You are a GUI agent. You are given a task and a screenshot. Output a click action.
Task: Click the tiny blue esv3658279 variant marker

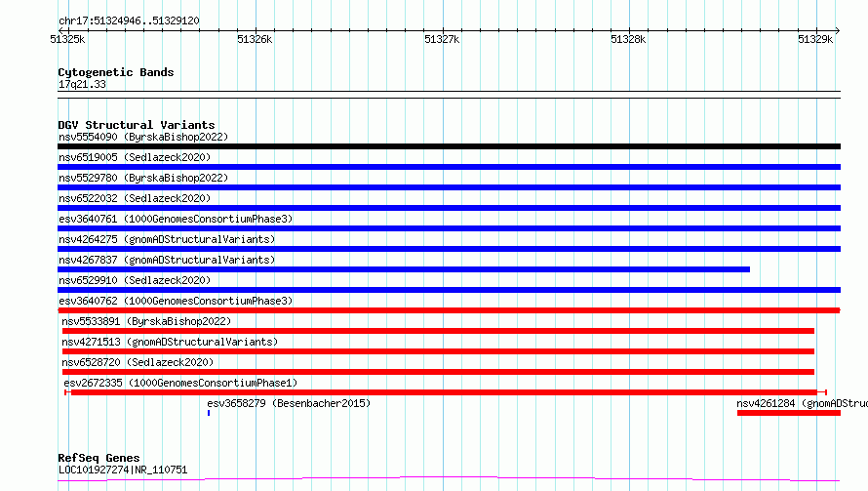[x=209, y=413]
